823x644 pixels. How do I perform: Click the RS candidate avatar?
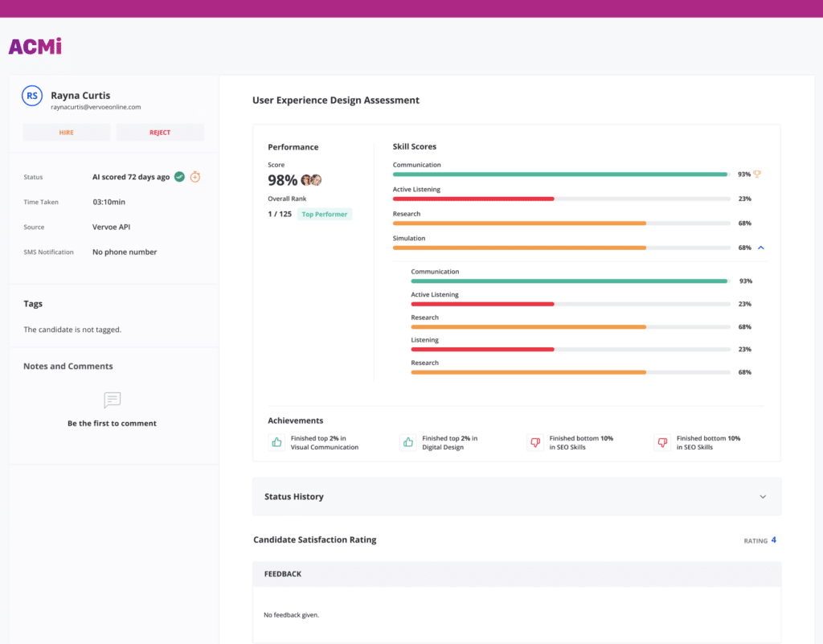pos(32,96)
